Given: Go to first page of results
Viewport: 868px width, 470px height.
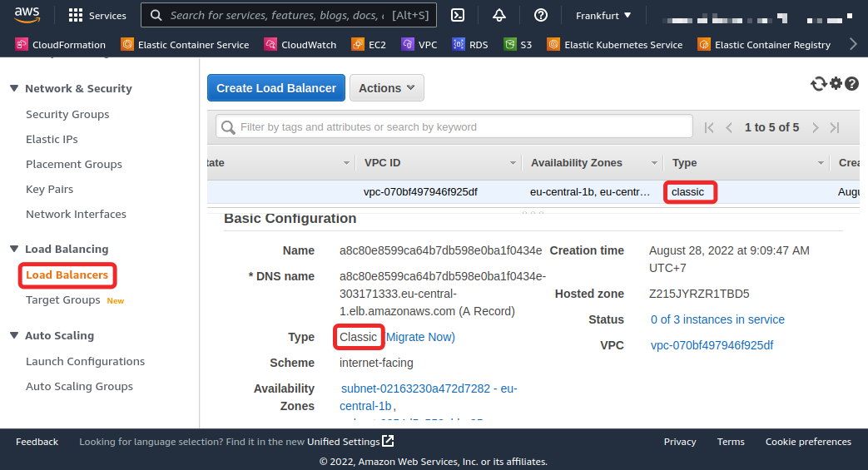Looking at the screenshot, I should tap(709, 127).
